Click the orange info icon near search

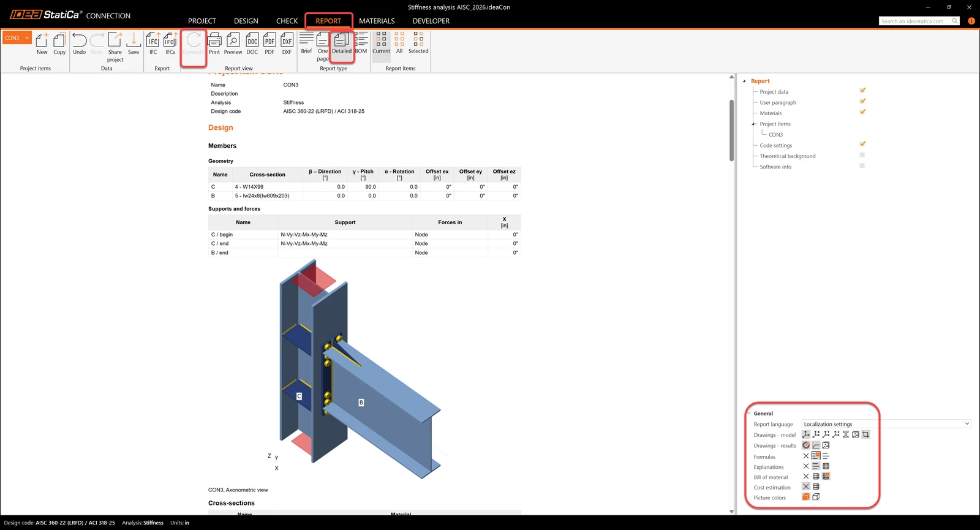tap(971, 21)
